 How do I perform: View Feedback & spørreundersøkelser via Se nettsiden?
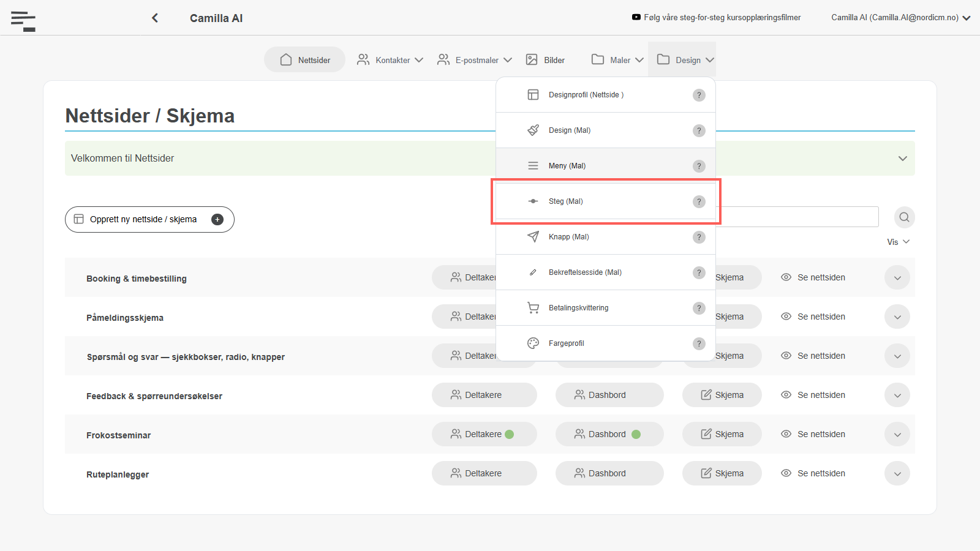813,395
